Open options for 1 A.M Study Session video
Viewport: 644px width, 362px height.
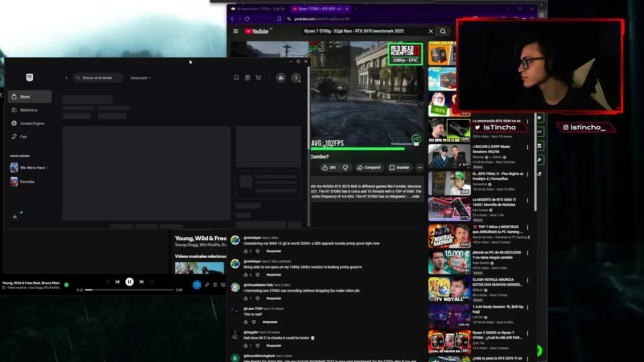click(527, 307)
